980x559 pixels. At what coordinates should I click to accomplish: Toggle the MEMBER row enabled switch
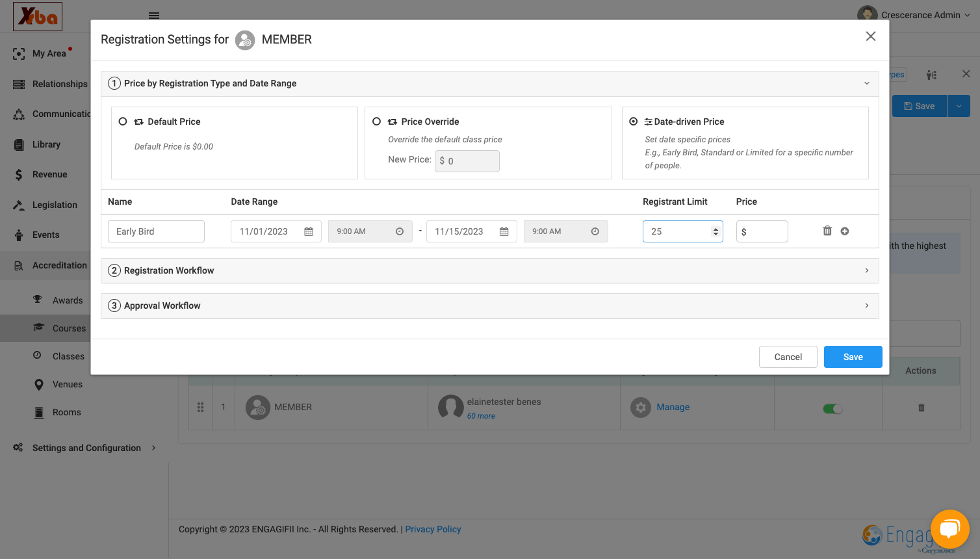pos(832,409)
